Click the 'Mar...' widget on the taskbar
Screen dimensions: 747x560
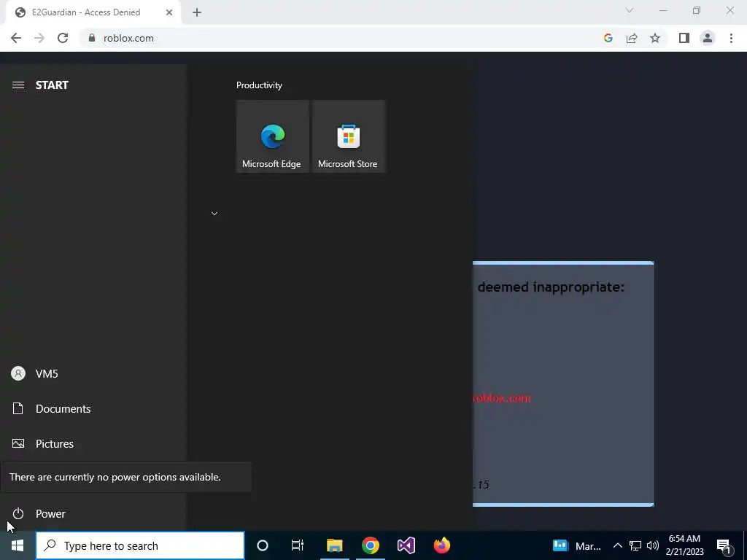tap(577, 545)
